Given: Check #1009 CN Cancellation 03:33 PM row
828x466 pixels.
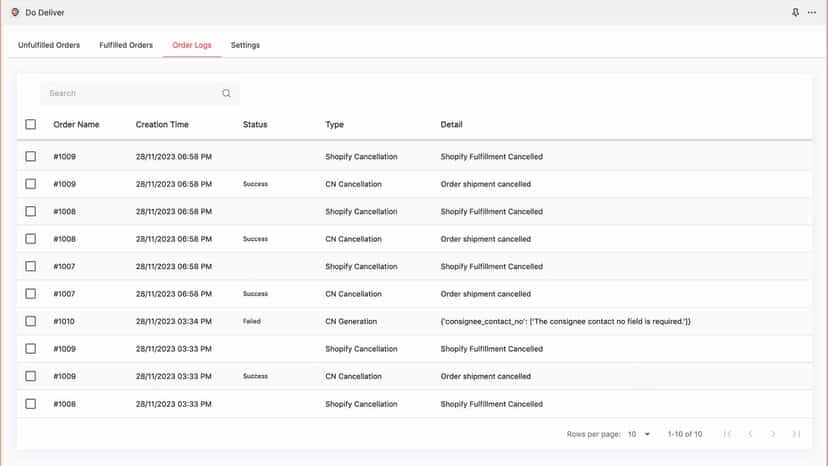Looking at the screenshot, I should tap(31, 376).
